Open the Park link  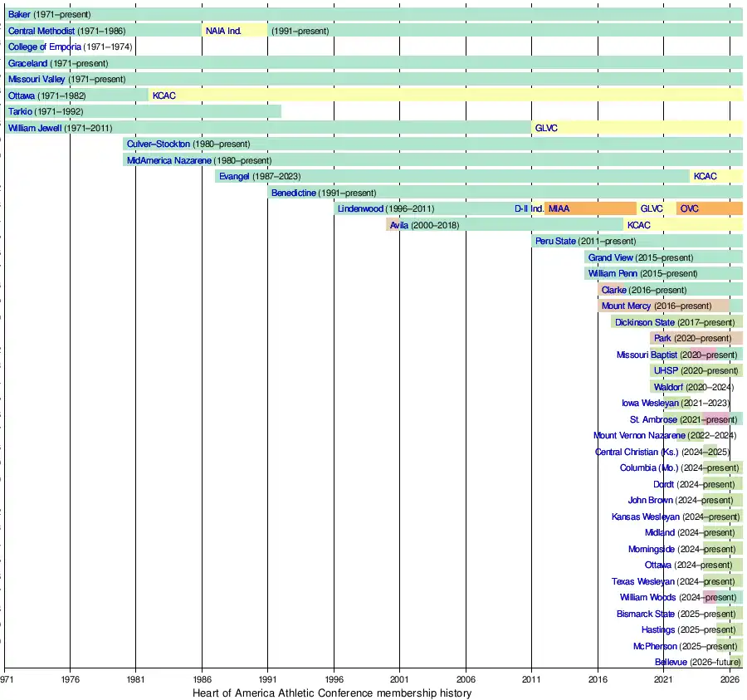pyautogui.click(x=662, y=338)
